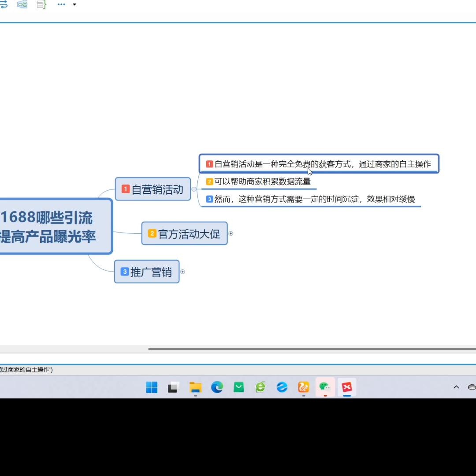Screen dimensions: 476x476
Task: Launch Microsoft Edge from the taskbar
Action: pos(217,387)
